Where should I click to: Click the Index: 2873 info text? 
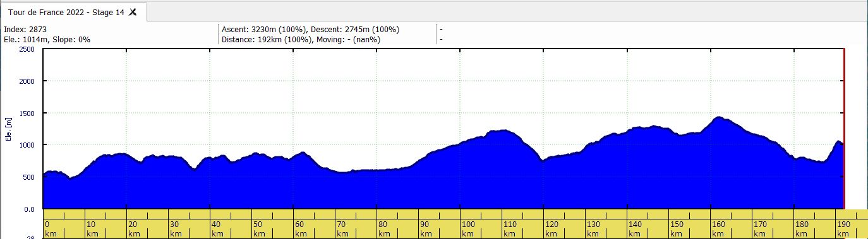[x=25, y=29]
